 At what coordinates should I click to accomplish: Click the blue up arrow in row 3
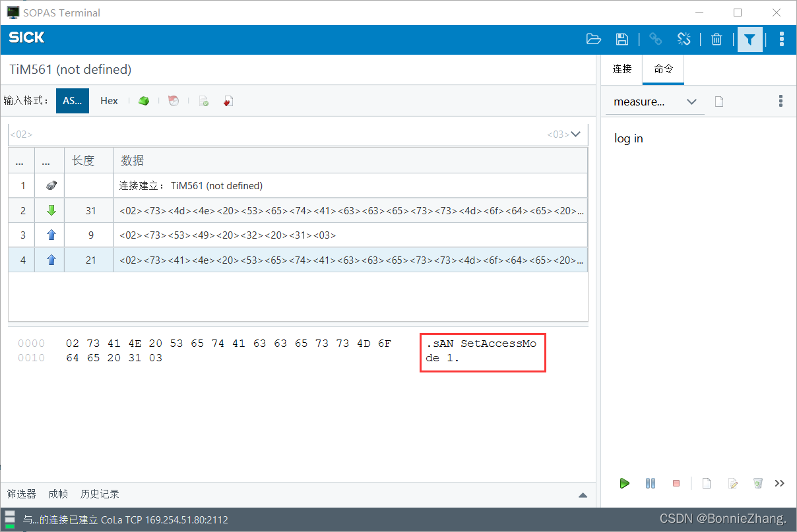pos(51,235)
